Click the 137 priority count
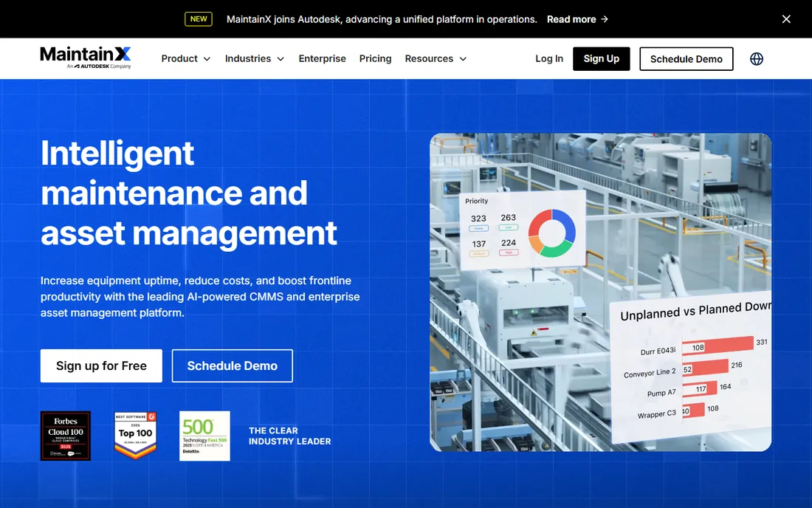Screen dimensions: 812x508 pos(479,244)
